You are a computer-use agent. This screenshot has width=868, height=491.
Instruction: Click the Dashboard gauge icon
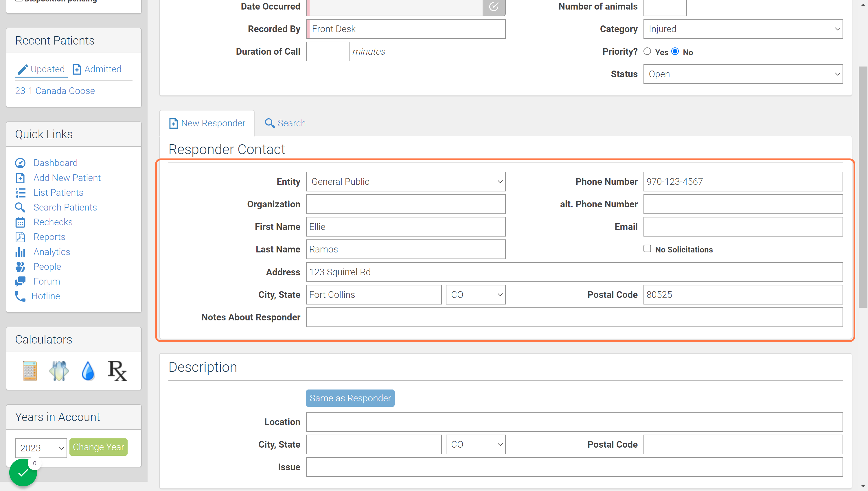pyautogui.click(x=20, y=163)
